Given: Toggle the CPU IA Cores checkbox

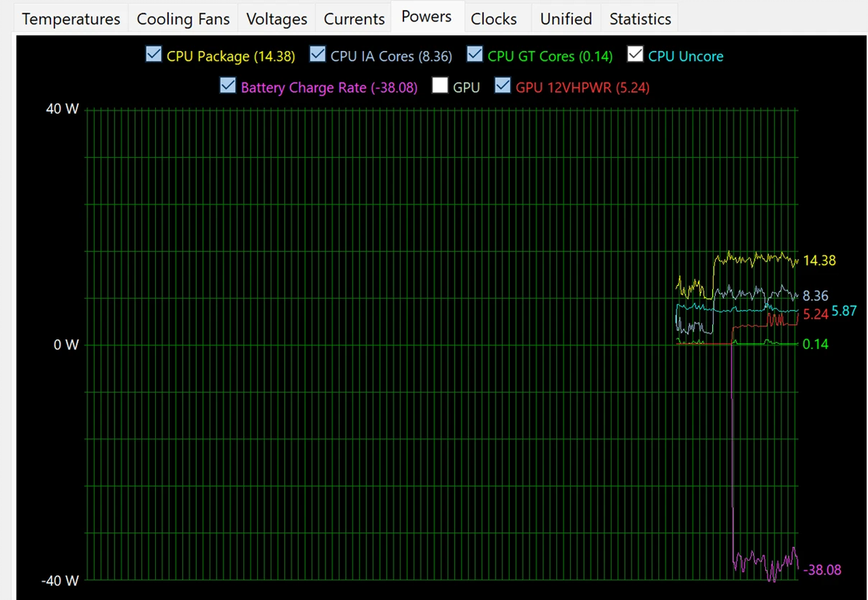Looking at the screenshot, I should pos(317,54).
